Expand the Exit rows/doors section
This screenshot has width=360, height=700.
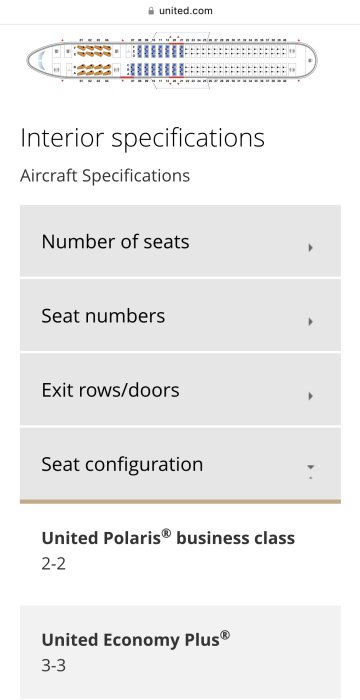point(180,390)
